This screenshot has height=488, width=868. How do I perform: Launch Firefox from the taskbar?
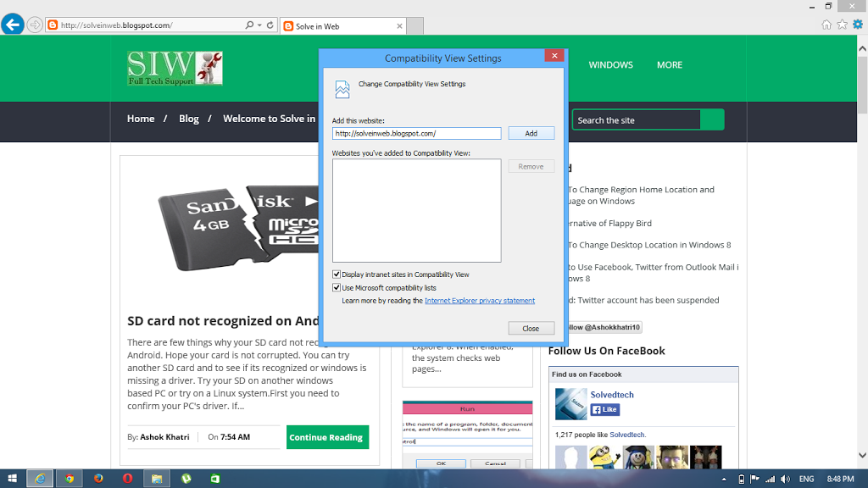click(x=98, y=479)
